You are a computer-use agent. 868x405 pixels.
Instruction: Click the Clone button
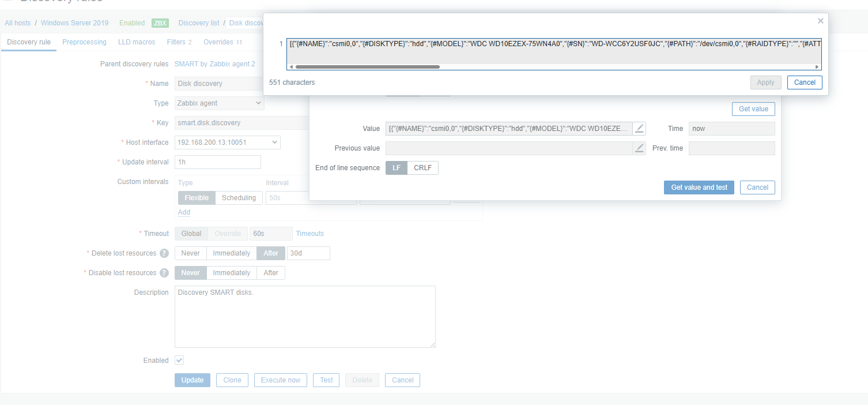[x=232, y=380]
